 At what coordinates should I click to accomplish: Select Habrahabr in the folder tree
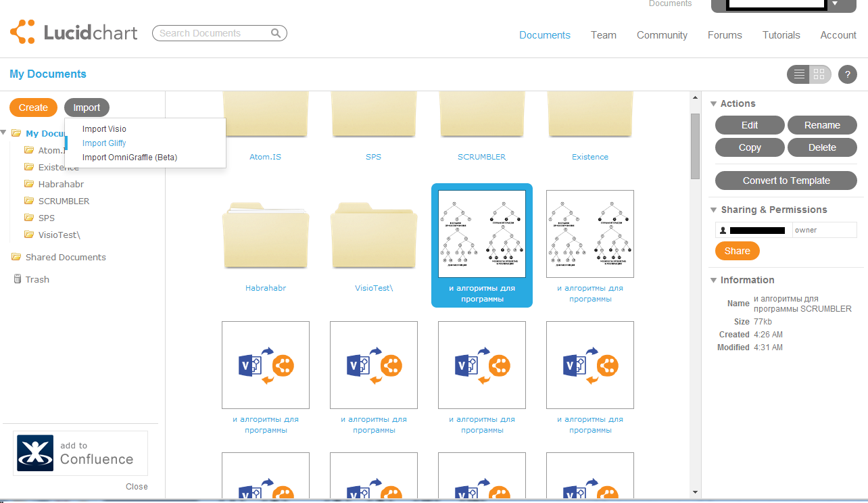[x=61, y=184]
